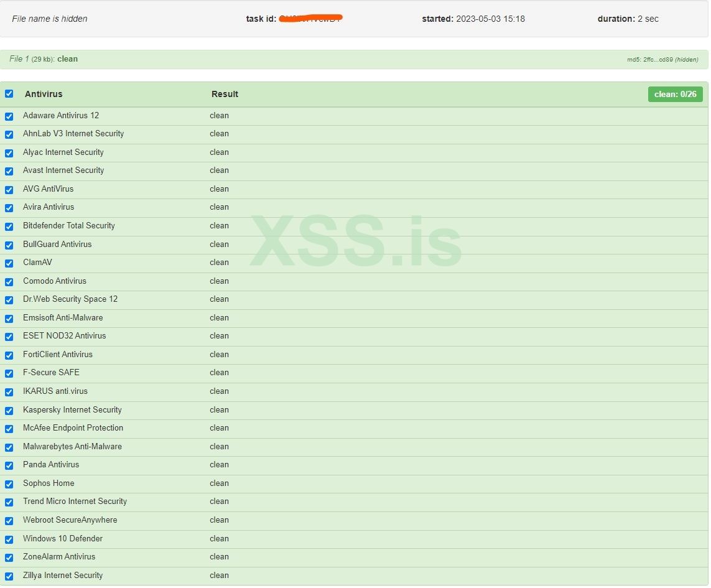Click the started 2023-05-03 15:18 timestamp
The width and height of the screenshot is (711, 588).
coord(473,19)
